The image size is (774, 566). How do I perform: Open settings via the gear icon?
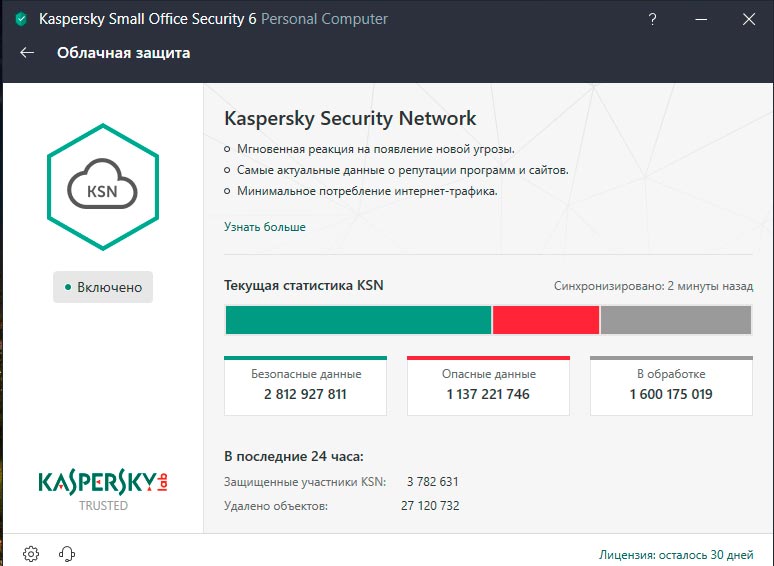pyautogui.click(x=31, y=553)
